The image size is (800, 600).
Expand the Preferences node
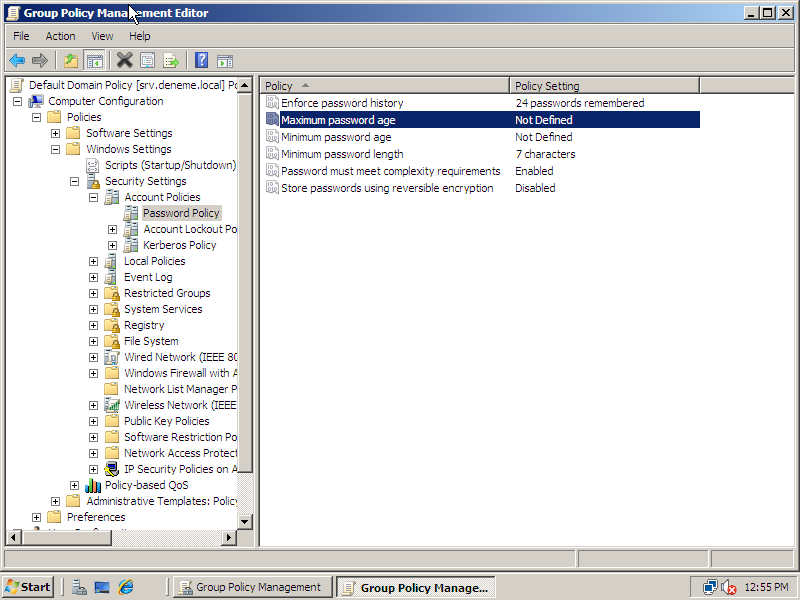tap(36, 517)
